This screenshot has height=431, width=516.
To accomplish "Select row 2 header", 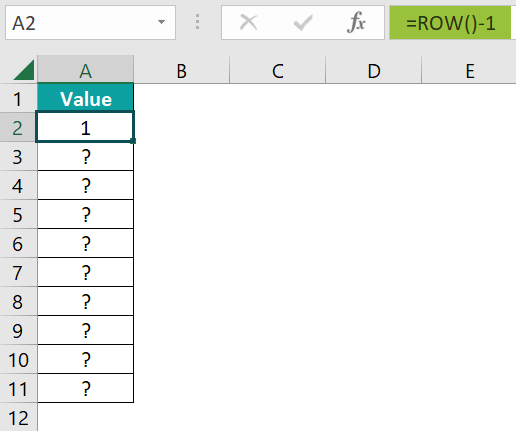I will point(18,127).
